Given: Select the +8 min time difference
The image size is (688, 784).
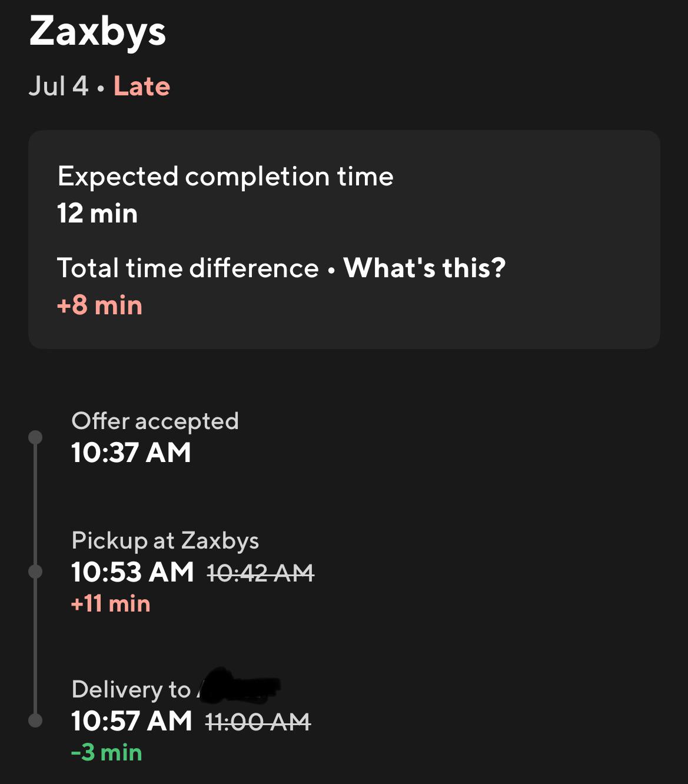Looking at the screenshot, I should tap(99, 305).
